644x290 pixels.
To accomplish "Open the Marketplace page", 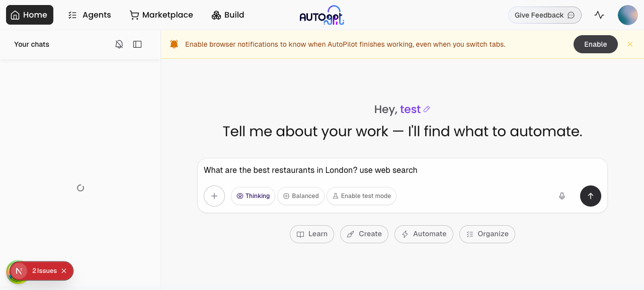I will pyautogui.click(x=161, y=15).
